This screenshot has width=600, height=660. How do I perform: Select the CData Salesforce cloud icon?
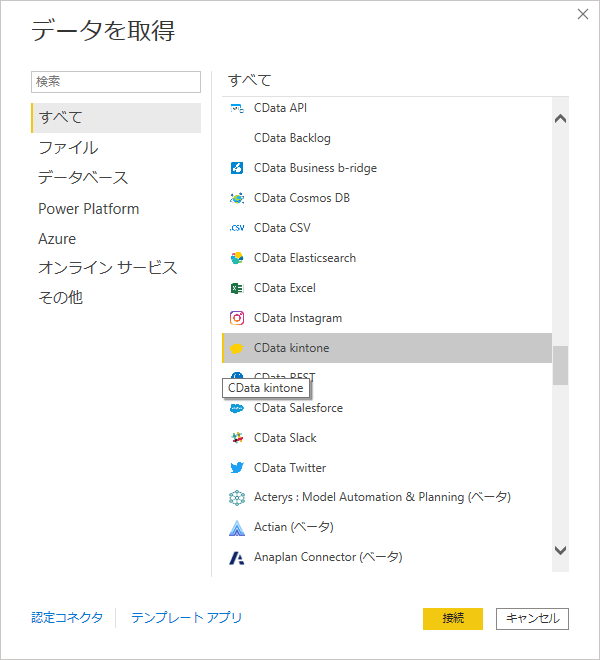(237, 408)
